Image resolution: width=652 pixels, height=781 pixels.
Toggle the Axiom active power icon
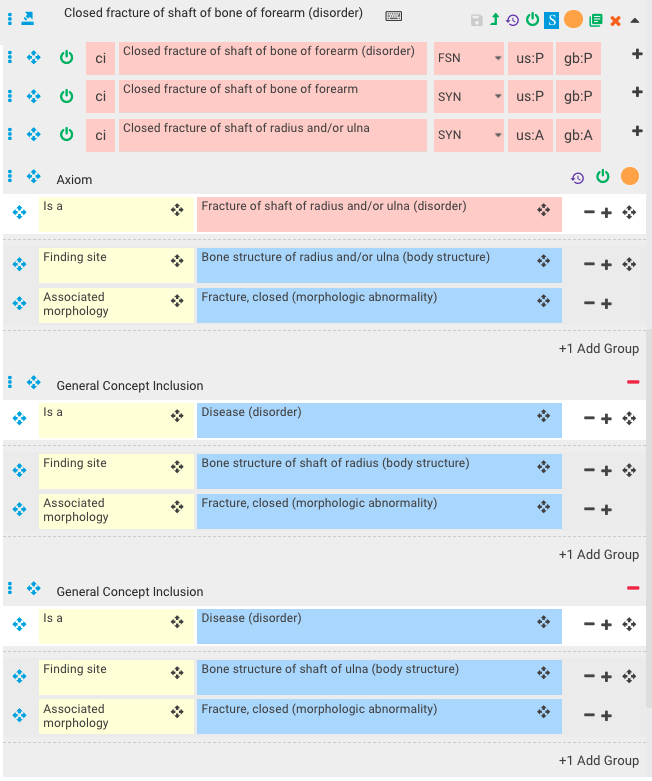click(603, 176)
